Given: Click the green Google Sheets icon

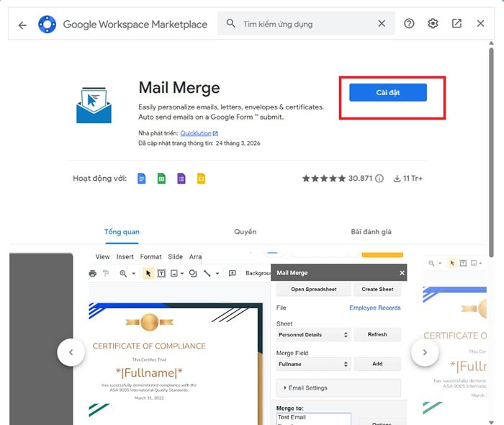Looking at the screenshot, I should pos(161,179).
